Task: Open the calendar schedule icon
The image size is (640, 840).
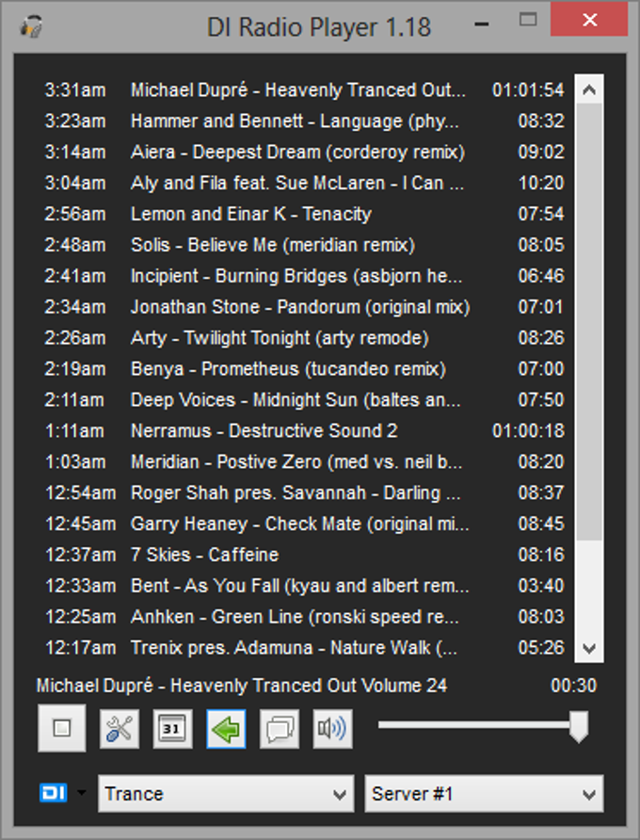Action: coord(172,729)
